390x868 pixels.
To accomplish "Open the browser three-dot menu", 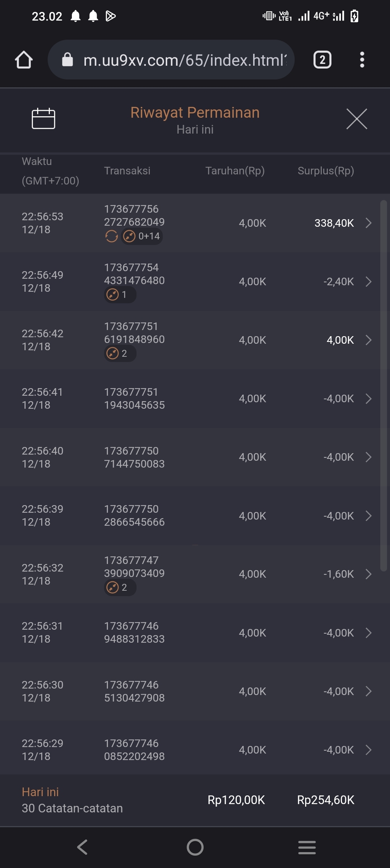I will tap(362, 60).
